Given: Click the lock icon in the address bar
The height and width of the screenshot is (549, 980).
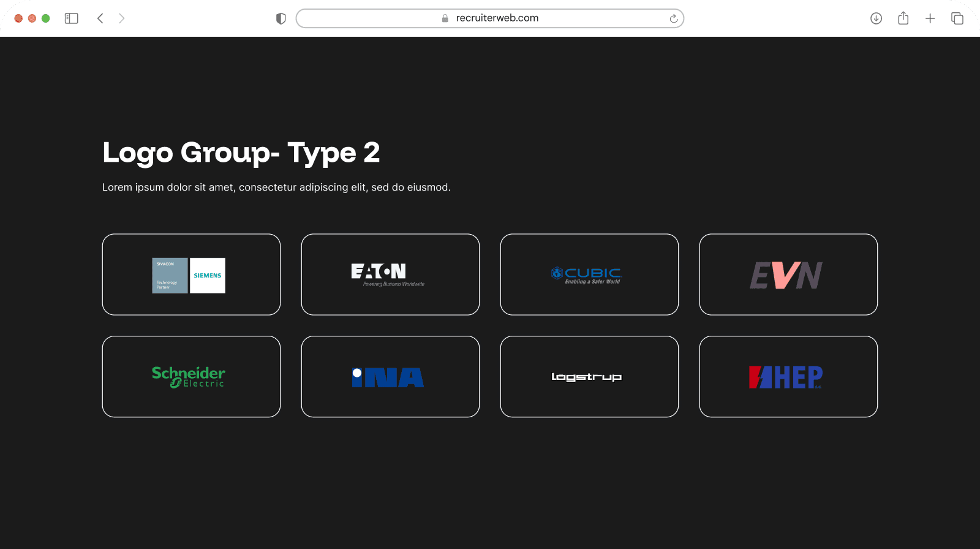Looking at the screenshot, I should 445,18.
